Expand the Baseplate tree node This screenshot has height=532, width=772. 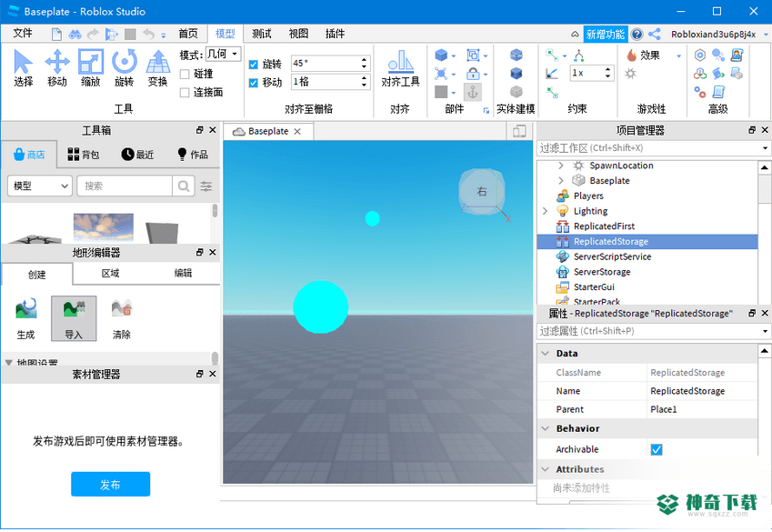(x=561, y=181)
